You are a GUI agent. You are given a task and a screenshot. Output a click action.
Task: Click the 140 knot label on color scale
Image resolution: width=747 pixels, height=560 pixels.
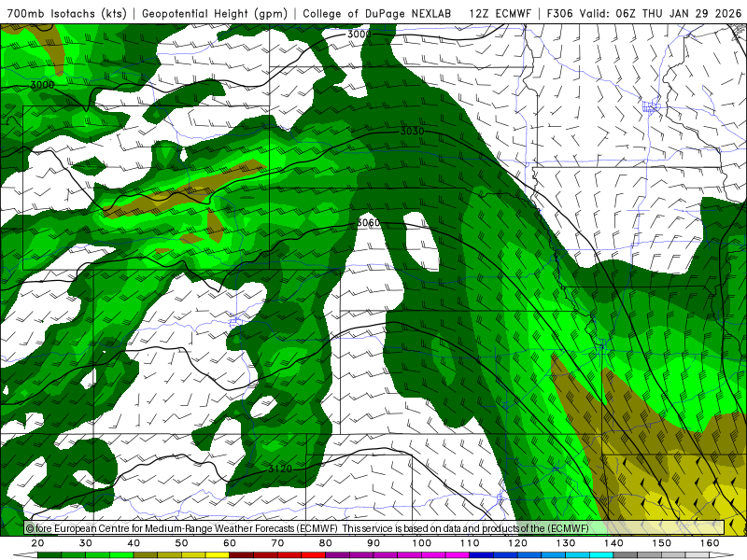pyautogui.click(x=613, y=543)
